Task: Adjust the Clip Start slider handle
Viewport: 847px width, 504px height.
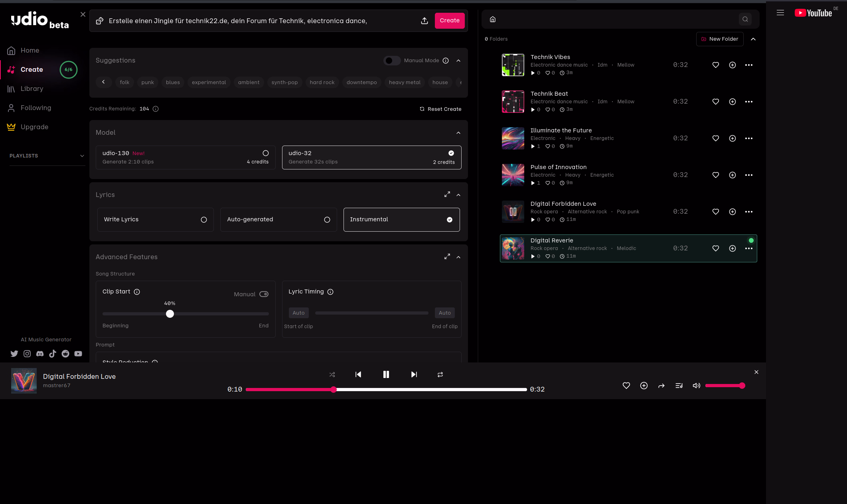Action: 170,314
